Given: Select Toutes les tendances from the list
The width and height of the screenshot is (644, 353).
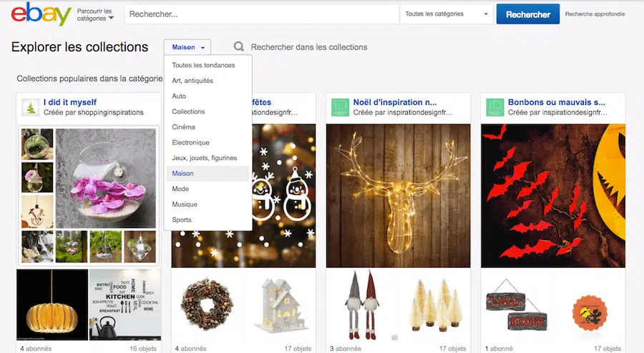Looking at the screenshot, I should (203, 66).
